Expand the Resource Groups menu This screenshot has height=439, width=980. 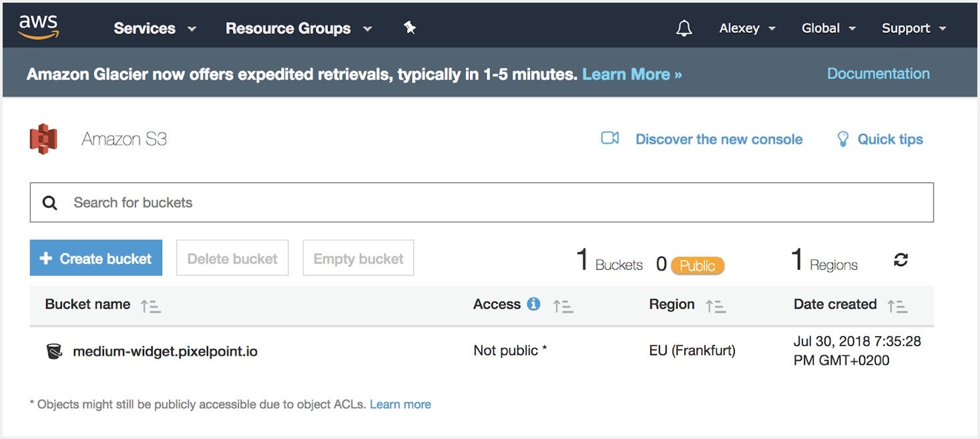pyautogui.click(x=298, y=28)
